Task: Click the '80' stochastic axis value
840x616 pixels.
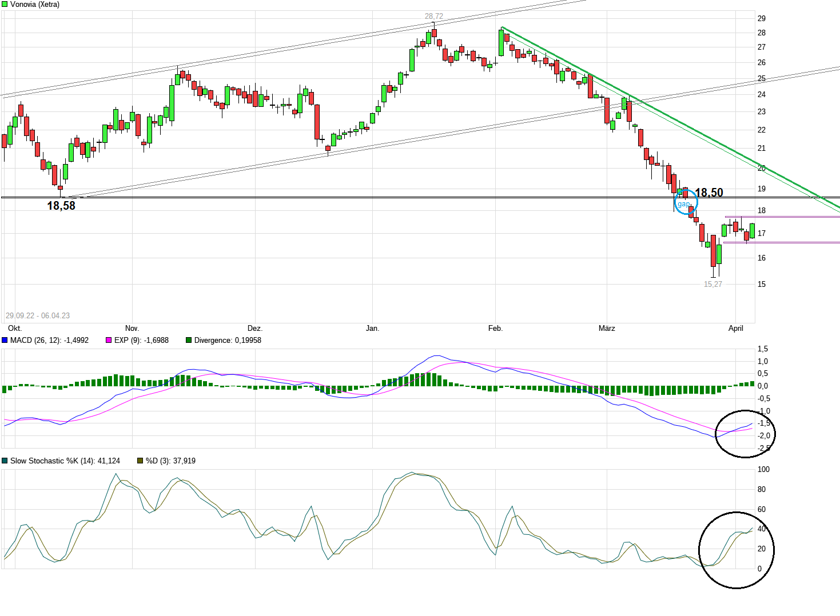Action: click(762, 490)
